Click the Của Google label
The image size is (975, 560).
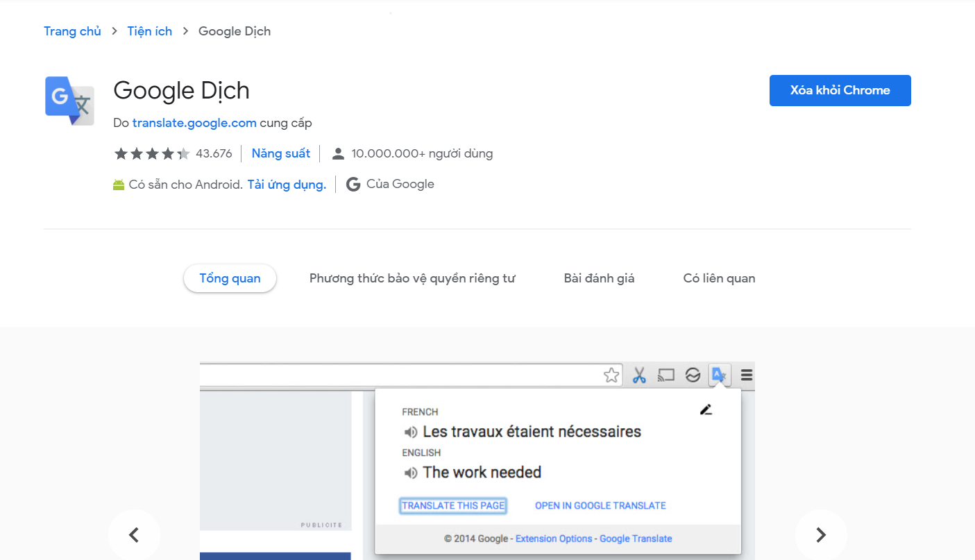[x=400, y=185]
